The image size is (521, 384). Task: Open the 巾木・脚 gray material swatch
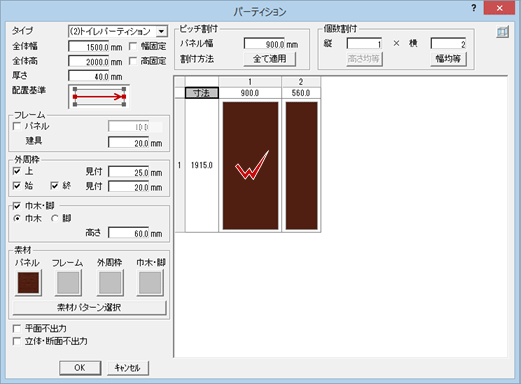pos(150,283)
